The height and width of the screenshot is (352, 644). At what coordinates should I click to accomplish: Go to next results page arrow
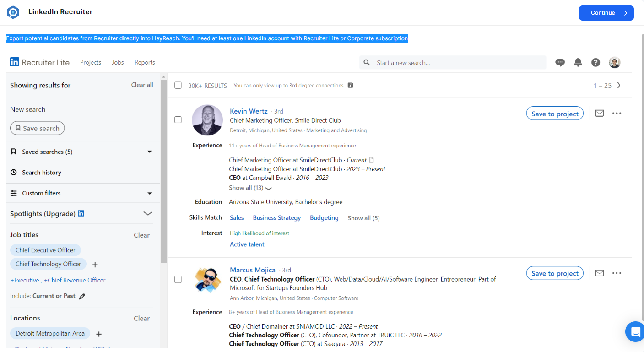click(619, 85)
